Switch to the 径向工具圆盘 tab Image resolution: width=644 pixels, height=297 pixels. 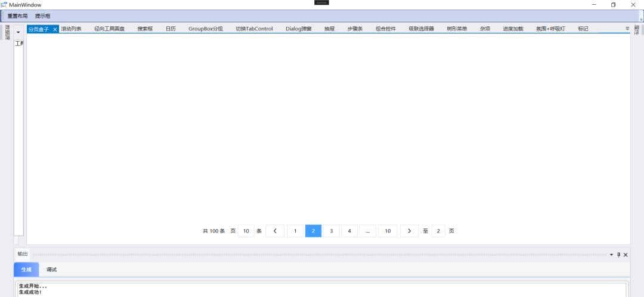(x=109, y=29)
